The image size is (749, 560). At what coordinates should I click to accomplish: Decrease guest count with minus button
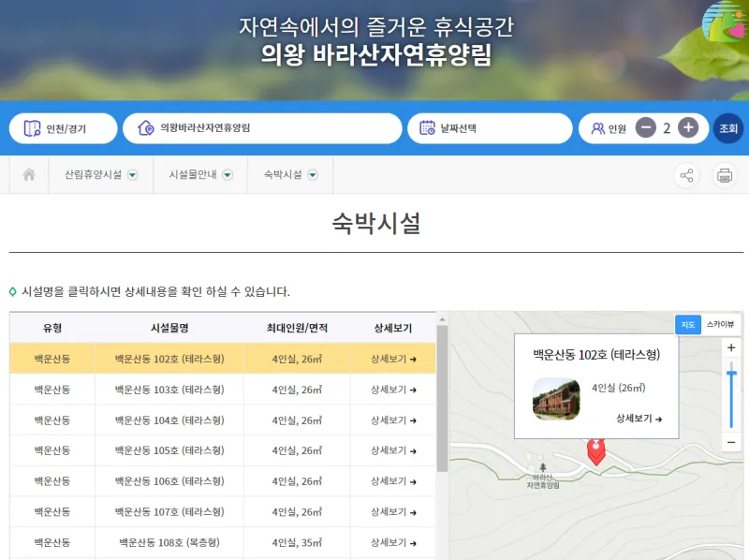645,128
